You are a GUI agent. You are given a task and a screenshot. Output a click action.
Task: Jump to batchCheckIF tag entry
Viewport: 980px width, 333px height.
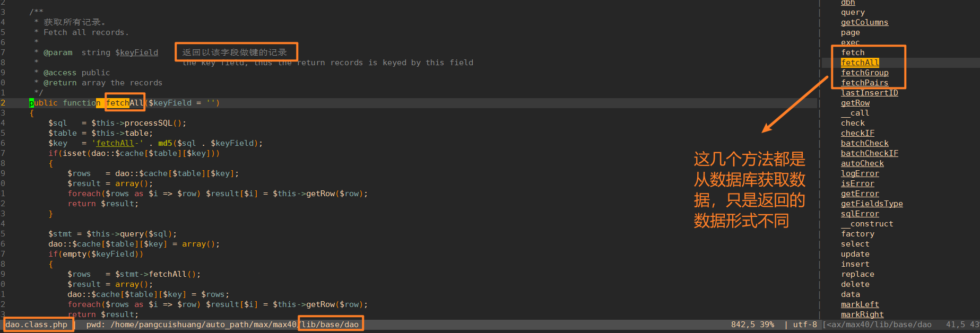point(869,153)
